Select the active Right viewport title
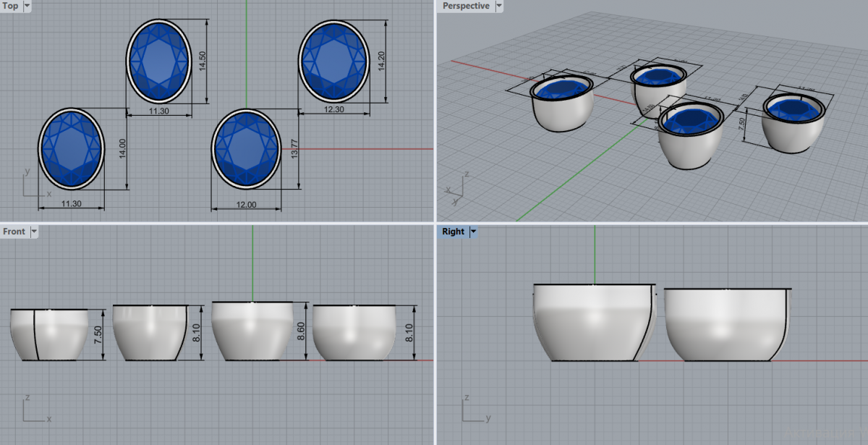The height and width of the screenshot is (445, 868). click(453, 232)
